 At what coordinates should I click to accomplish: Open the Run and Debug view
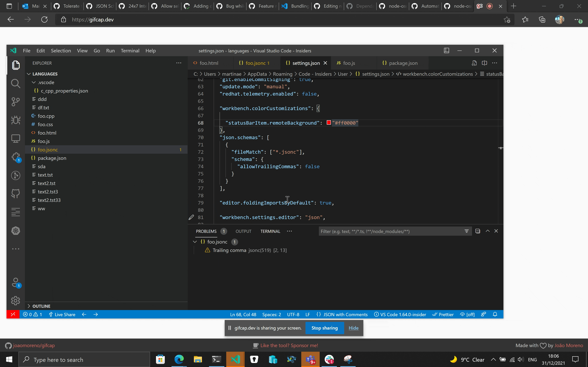click(x=16, y=120)
